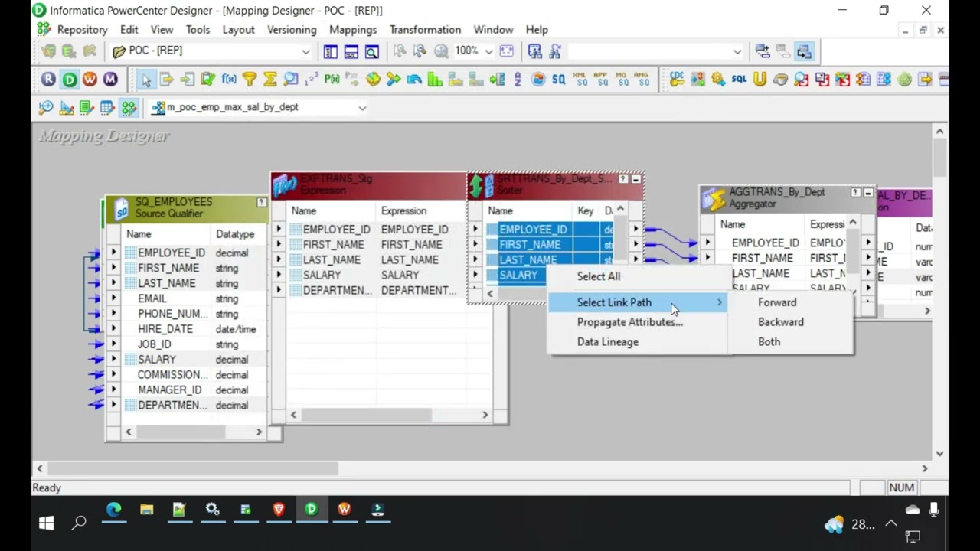The image size is (980, 551).
Task: Pick the Expression f(x) transformation icon
Action: click(x=228, y=80)
